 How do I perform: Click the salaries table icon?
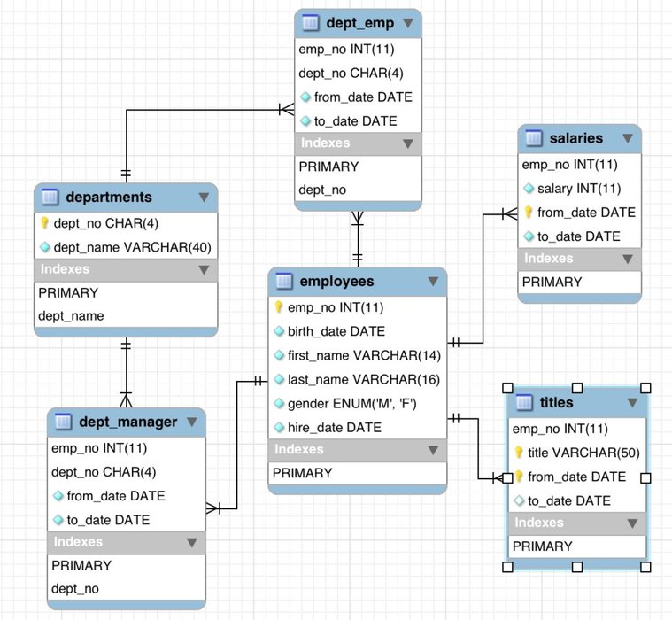pyautogui.click(x=534, y=138)
